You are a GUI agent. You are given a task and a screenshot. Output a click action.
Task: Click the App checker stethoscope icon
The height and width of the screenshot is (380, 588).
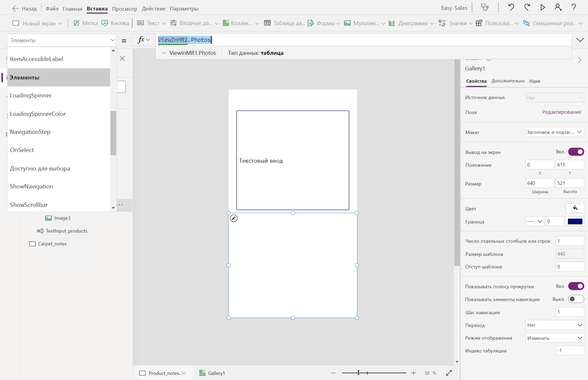[x=485, y=7]
